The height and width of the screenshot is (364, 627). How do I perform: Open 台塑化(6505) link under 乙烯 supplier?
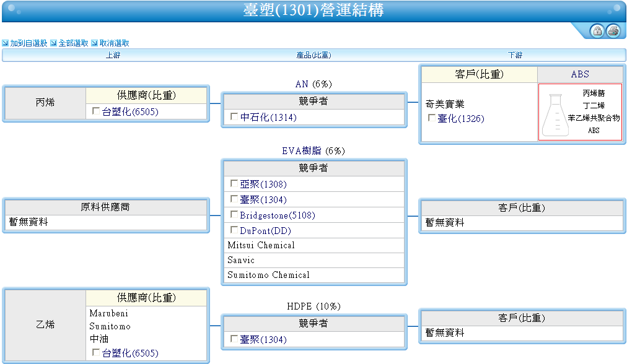point(130,353)
